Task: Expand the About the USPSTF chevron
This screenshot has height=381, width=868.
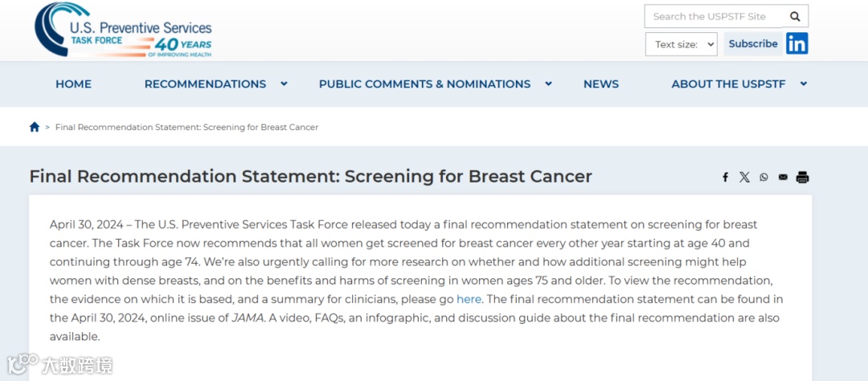Action: pos(803,84)
